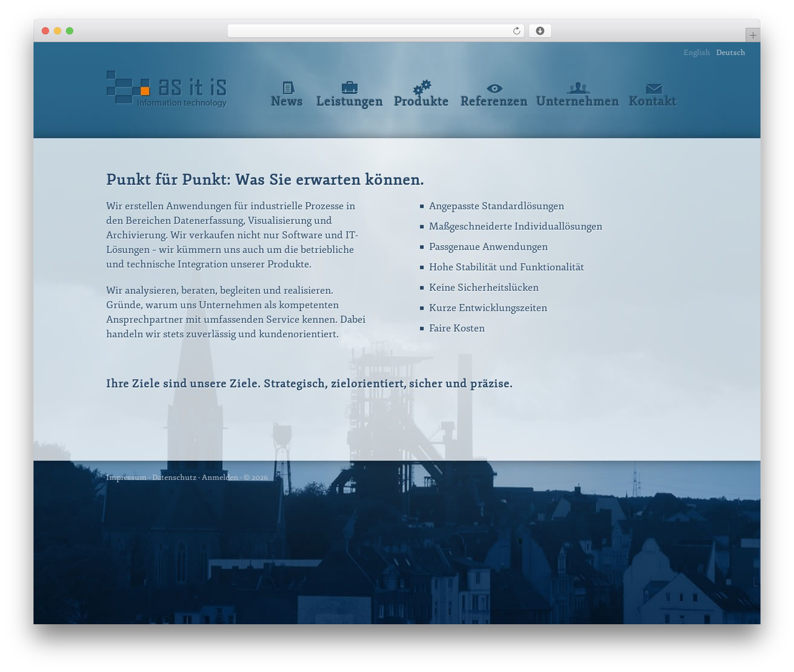Open the Produkte section
Screen dimensions: 794x672
(x=421, y=101)
